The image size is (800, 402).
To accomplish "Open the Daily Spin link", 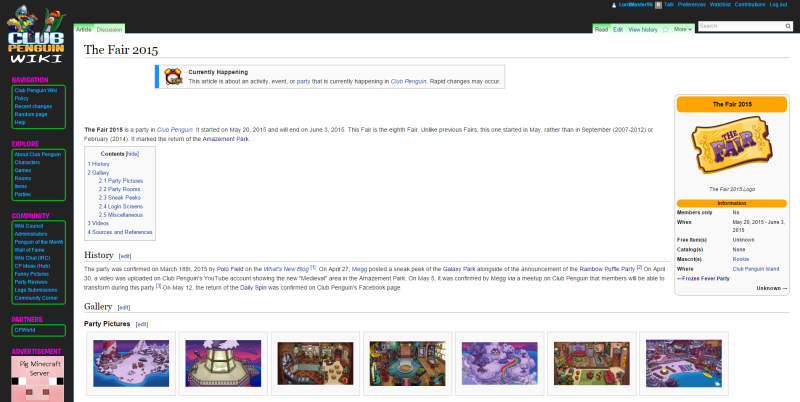I will point(253,288).
